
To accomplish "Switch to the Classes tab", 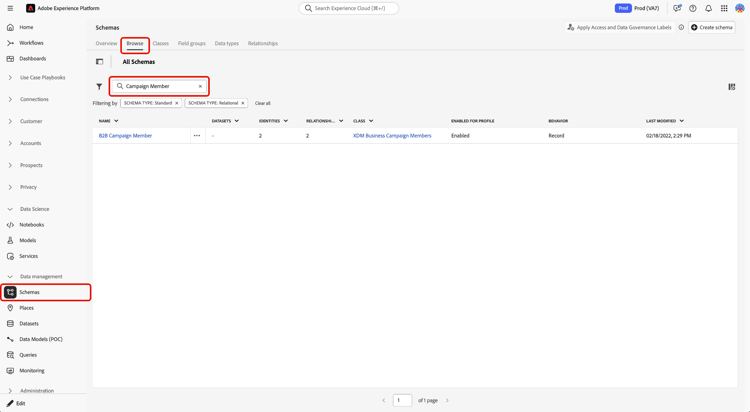I will point(161,44).
